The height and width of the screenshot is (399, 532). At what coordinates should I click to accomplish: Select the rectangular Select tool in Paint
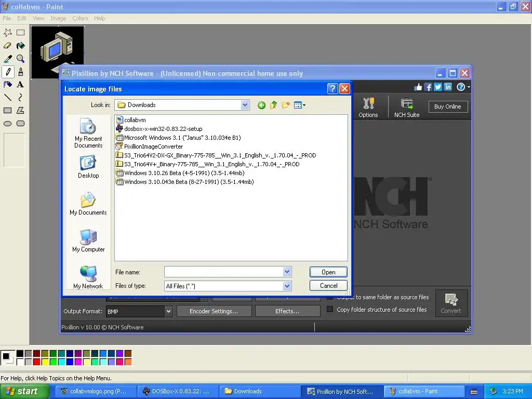(21, 33)
